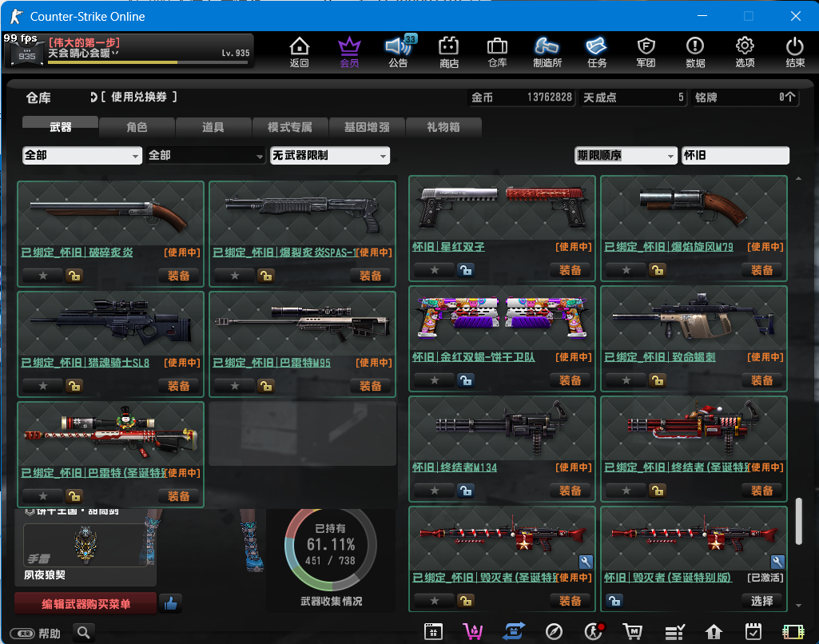Toggle favorite star on 巴雷特M95

(x=235, y=385)
